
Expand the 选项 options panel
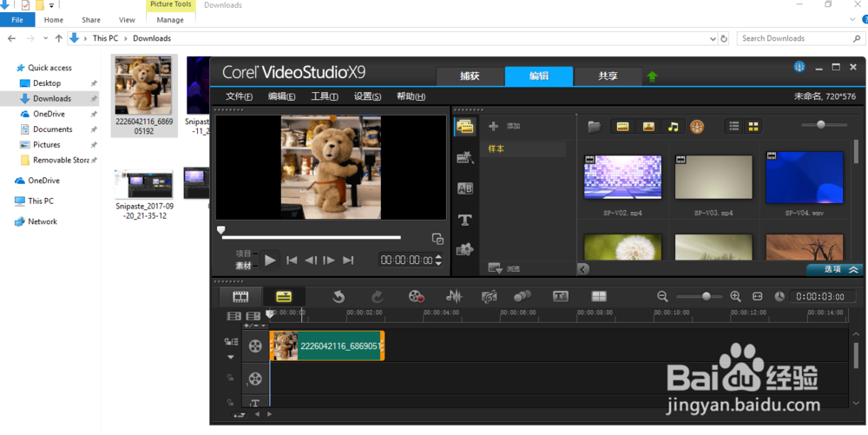click(834, 269)
